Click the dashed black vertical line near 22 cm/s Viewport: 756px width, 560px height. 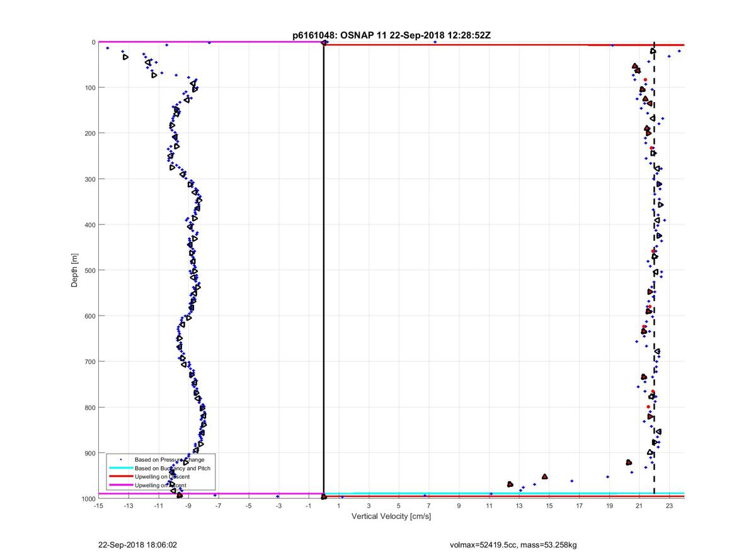pyautogui.click(x=655, y=268)
